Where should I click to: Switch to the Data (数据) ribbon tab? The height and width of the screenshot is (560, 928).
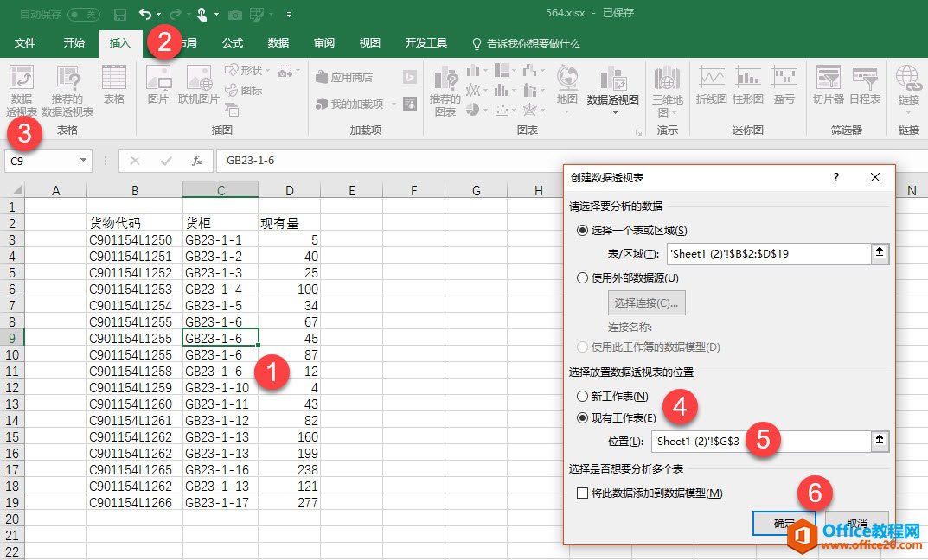coord(278,43)
